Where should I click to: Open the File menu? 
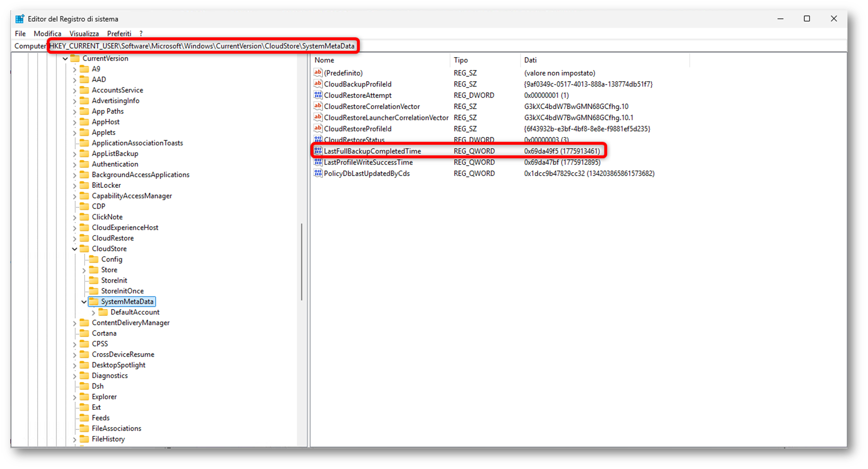click(x=20, y=34)
